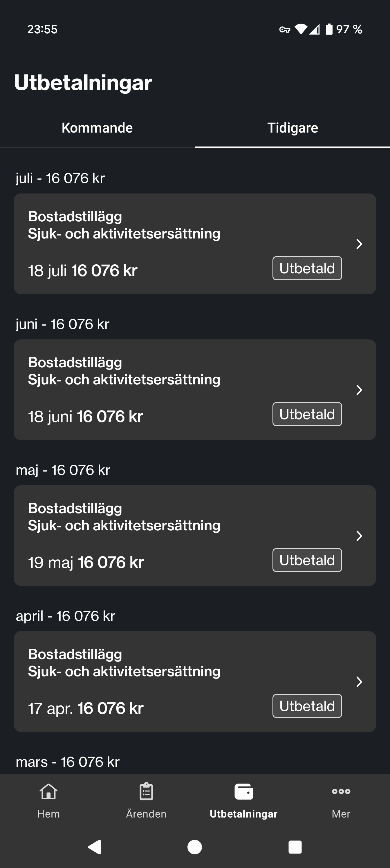Open the april payment chevron

[359, 682]
